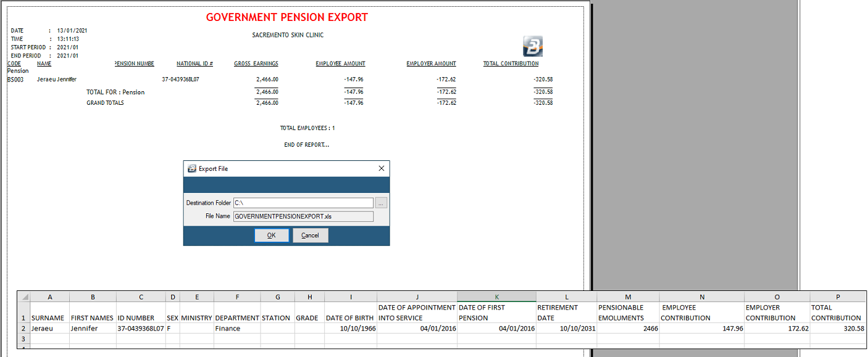Open the destination folder browse button
This screenshot has height=357, width=868.
[x=382, y=202]
